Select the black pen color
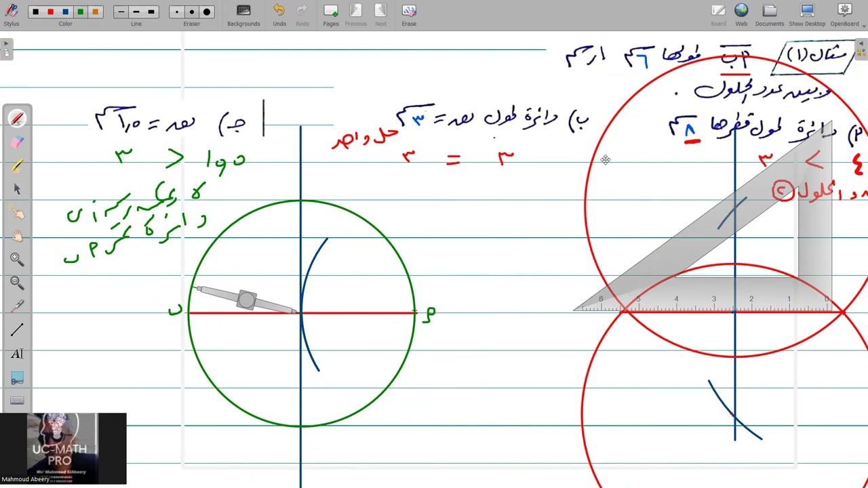The image size is (868, 488). [35, 12]
